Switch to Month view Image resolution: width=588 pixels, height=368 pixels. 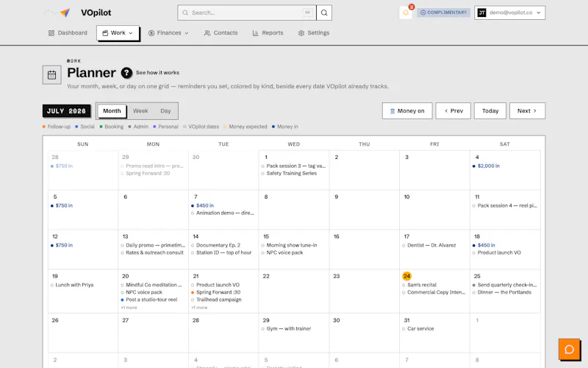[x=112, y=111]
